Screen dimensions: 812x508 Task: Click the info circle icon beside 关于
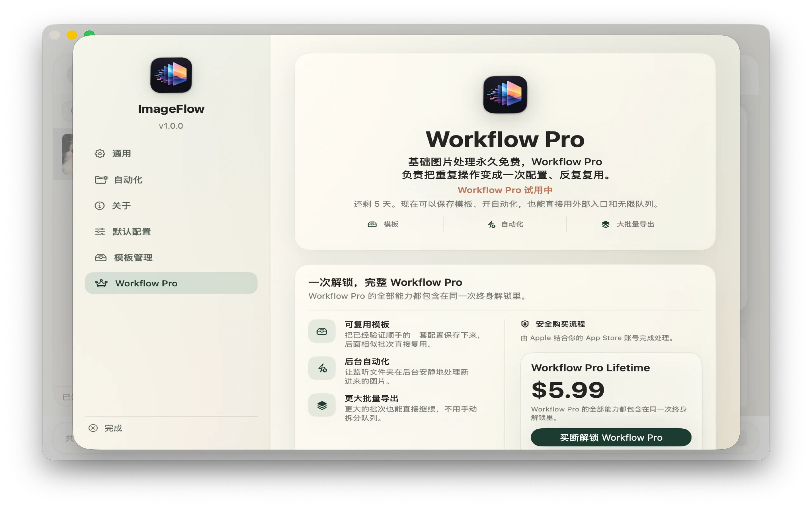[x=100, y=206]
